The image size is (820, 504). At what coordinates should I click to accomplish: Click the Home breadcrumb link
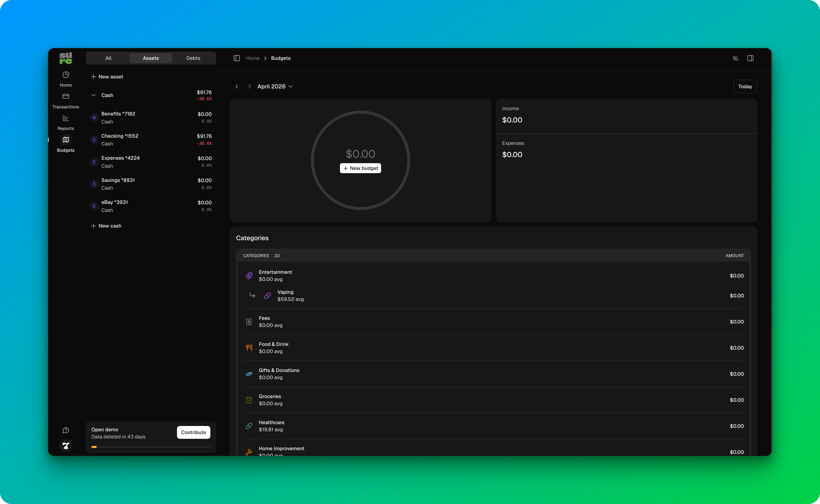[x=253, y=58]
